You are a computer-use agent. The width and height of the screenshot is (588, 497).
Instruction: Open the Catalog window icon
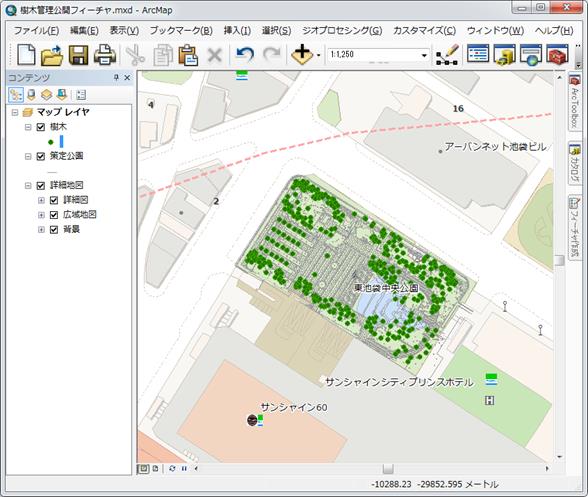[x=504, y=55]
